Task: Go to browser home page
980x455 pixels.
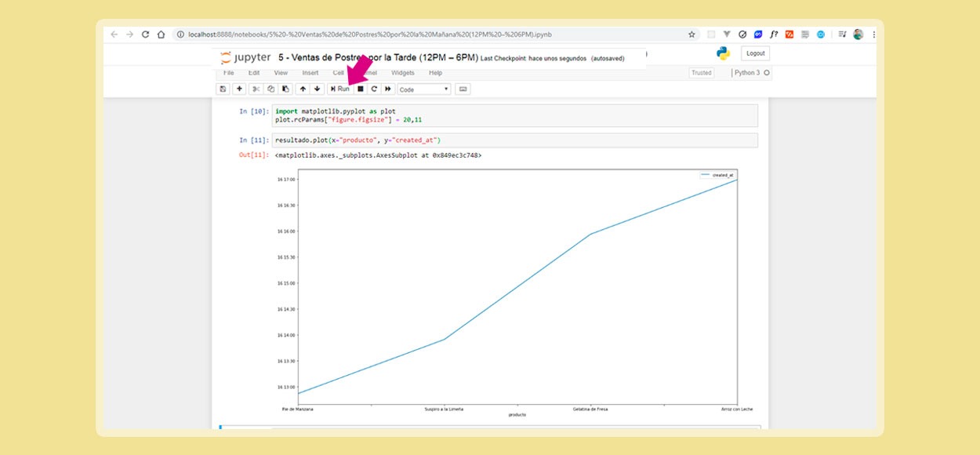Action: pos(162,35)
